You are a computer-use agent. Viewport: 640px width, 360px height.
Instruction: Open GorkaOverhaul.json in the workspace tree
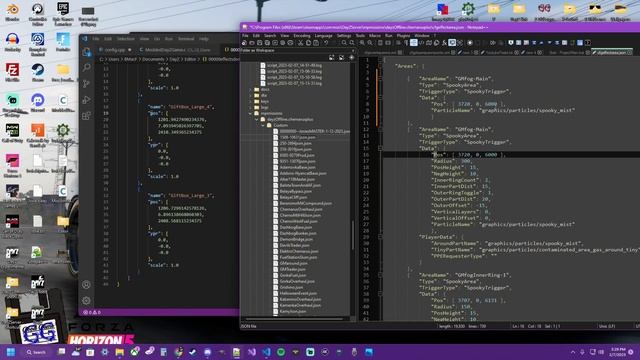click(x=297, y=281)
